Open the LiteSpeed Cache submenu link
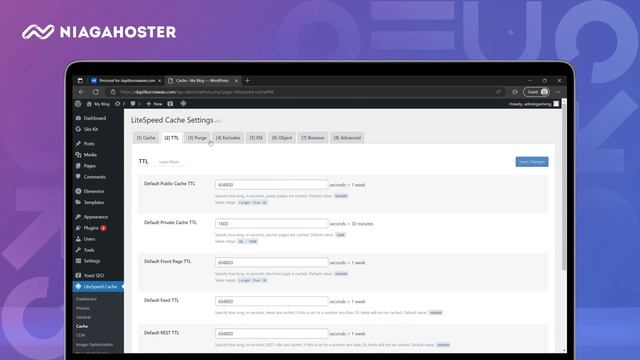 pos(82,326)
